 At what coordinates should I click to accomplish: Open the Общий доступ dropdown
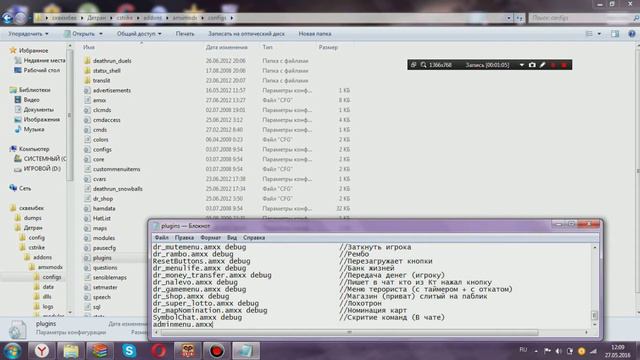[139, 34]
